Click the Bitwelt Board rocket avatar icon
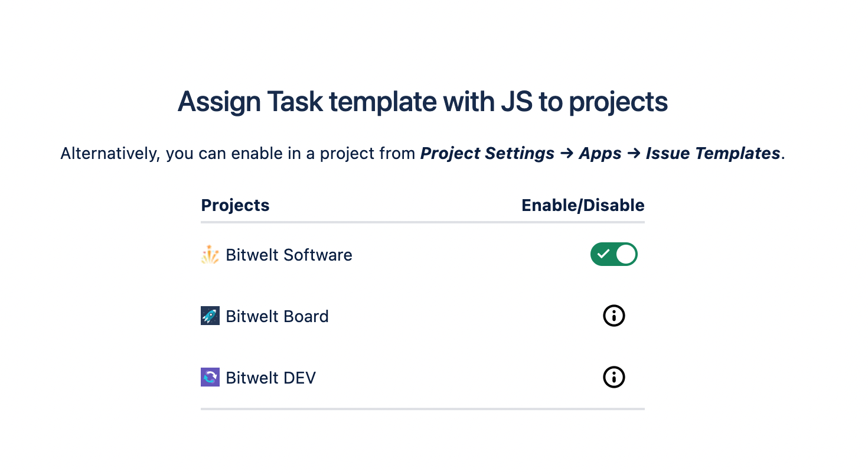 [x=210, y=316]
